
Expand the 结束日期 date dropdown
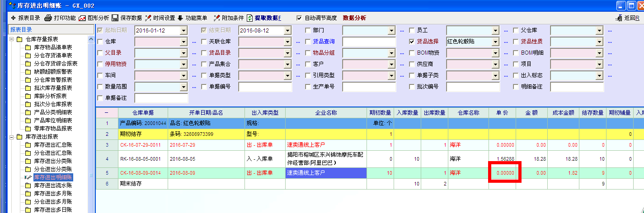[287, 30]
